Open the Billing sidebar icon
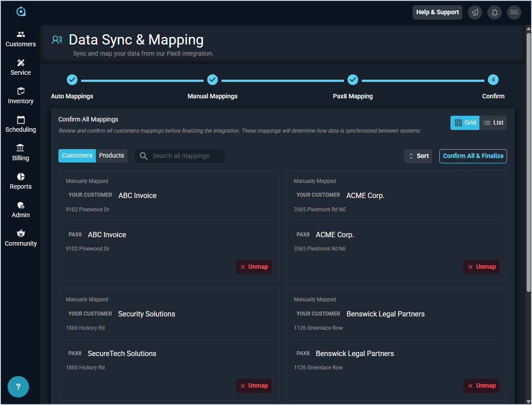 tap(20, 149)
